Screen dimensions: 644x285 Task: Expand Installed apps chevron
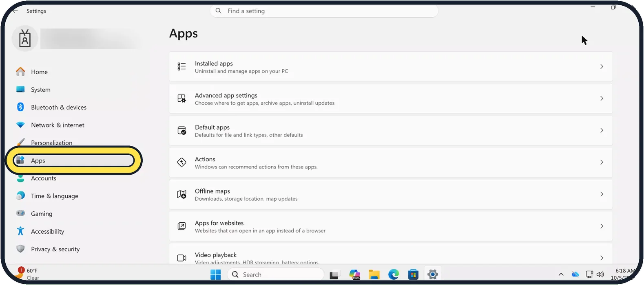[602, 66]
